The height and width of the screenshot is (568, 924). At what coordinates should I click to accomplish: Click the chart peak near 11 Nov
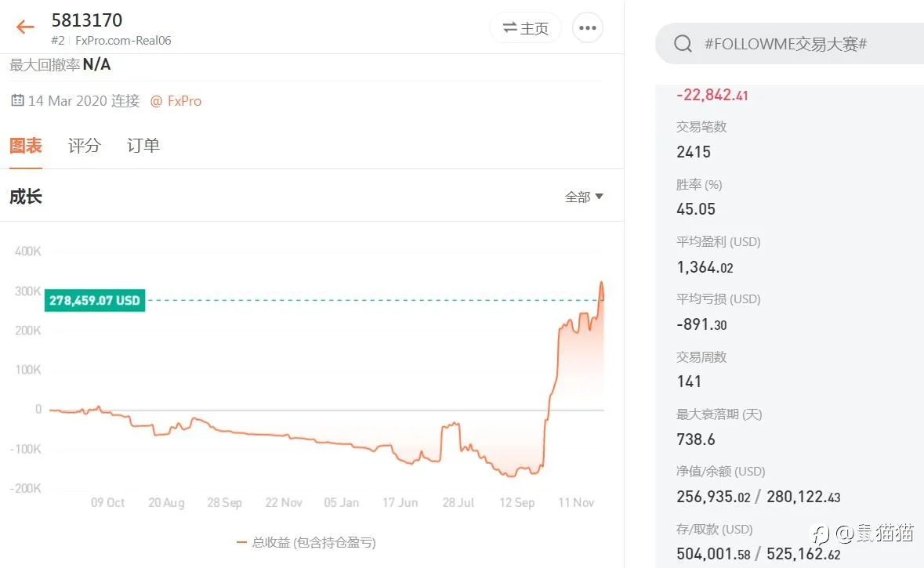(601, 284)
